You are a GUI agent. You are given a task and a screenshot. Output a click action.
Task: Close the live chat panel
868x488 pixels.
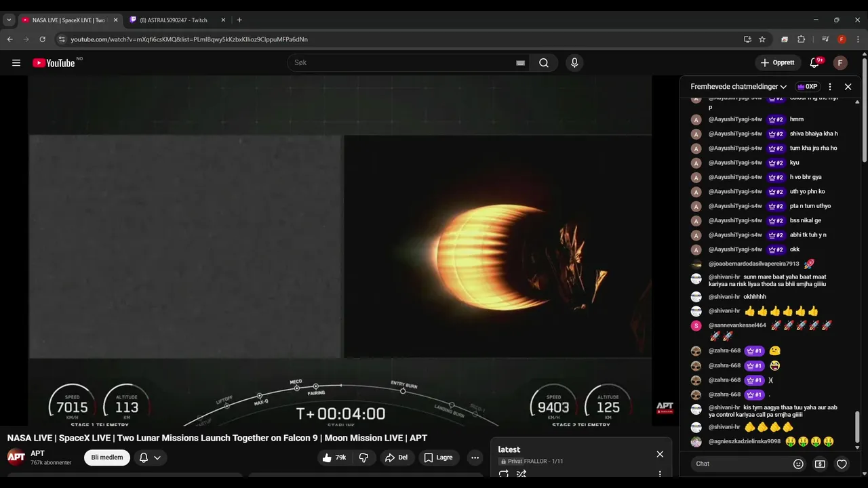coord(848,87)
